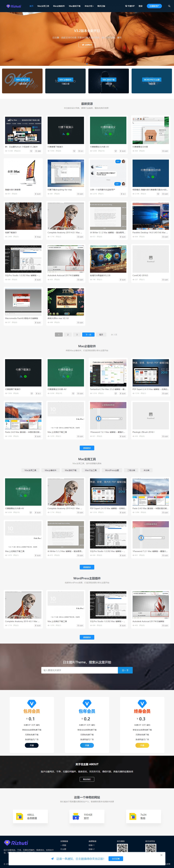Go to the 首页 menu item
The image size is (174, 868).
pos(31,6)
